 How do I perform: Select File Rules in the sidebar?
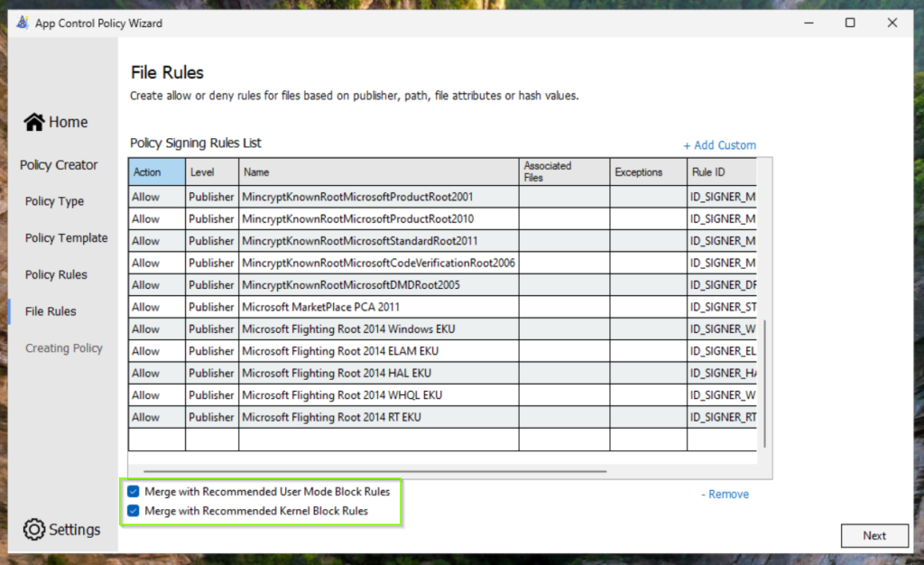tap(51, 311)
